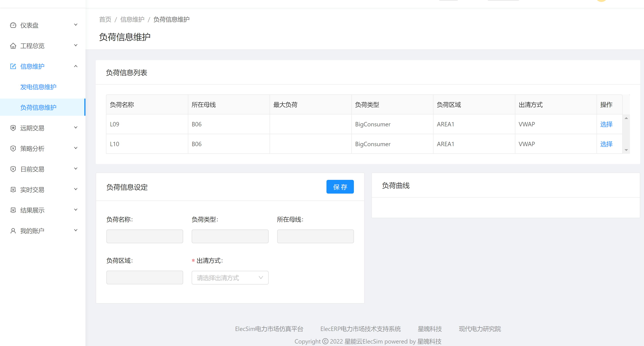Open the 出清方式 dropdown selector
This screenshot has height=346, width=644.
[230, 277]
